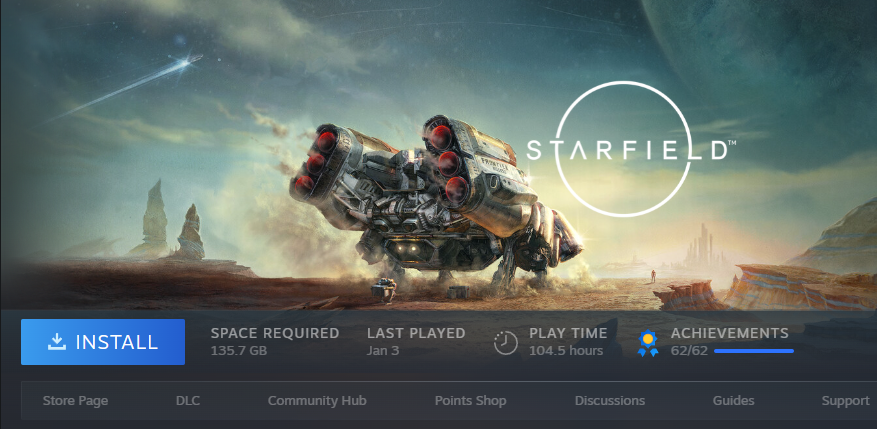Click the download arrow icon on Install
This screenshot has height=429, width=877.
coord(57,342)
